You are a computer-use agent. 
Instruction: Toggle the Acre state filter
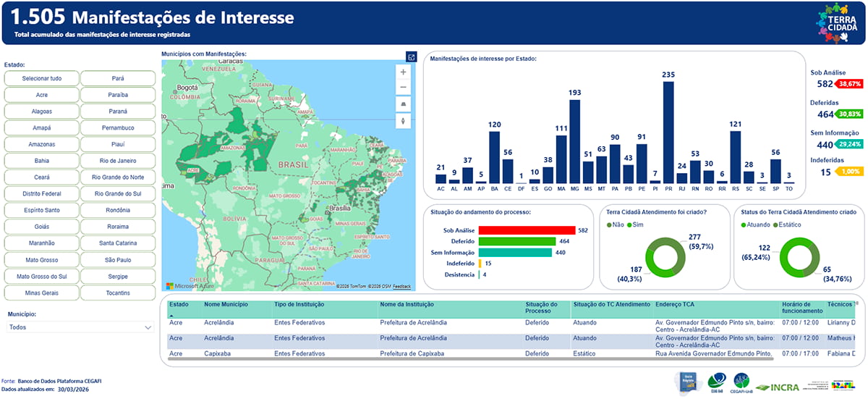click(x=41, y=95)
